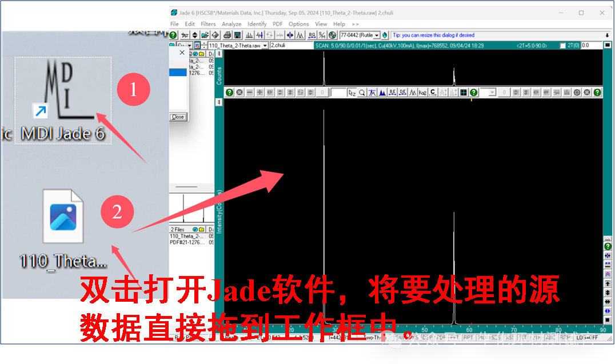Click the RPT status bar button
The image size is (615, 364).
468,337
